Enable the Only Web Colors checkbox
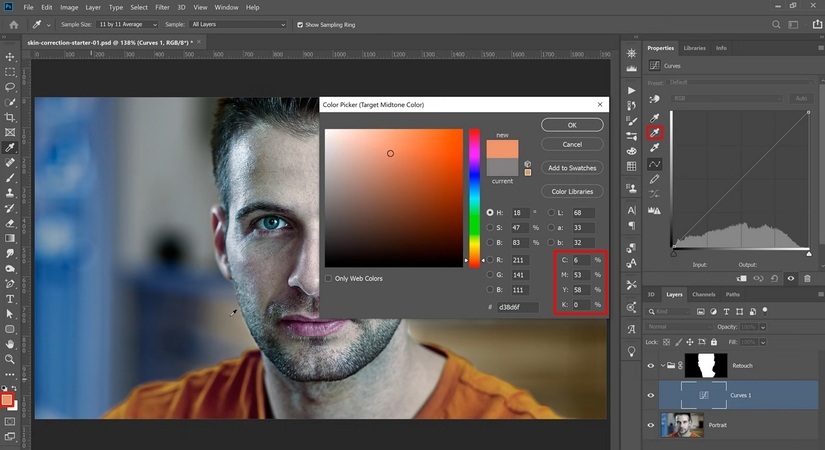825x450 pixels. coord(329,278)
